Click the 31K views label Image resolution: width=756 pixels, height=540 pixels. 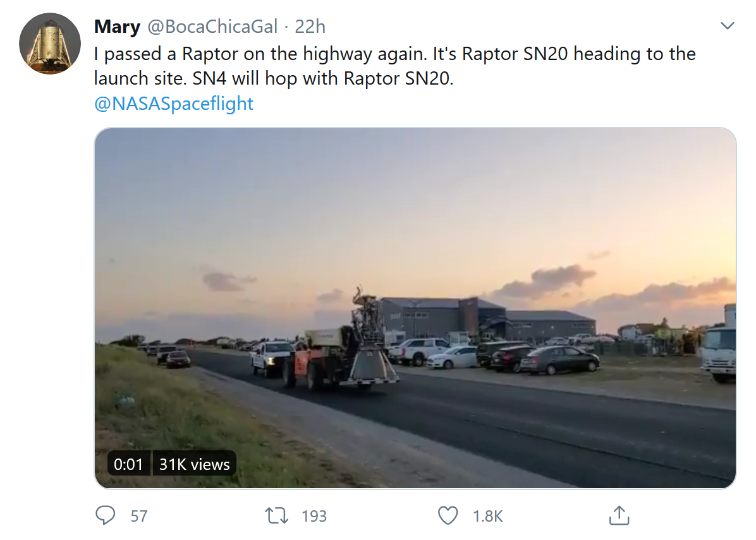(194, 464)
